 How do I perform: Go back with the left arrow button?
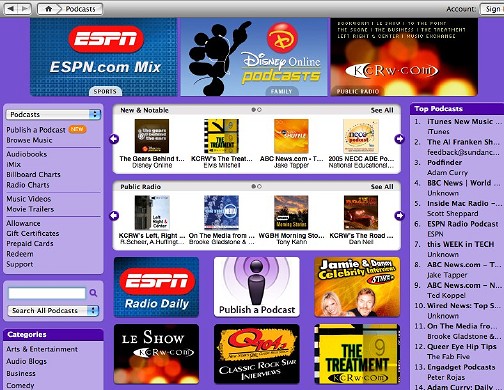[11, 9]
